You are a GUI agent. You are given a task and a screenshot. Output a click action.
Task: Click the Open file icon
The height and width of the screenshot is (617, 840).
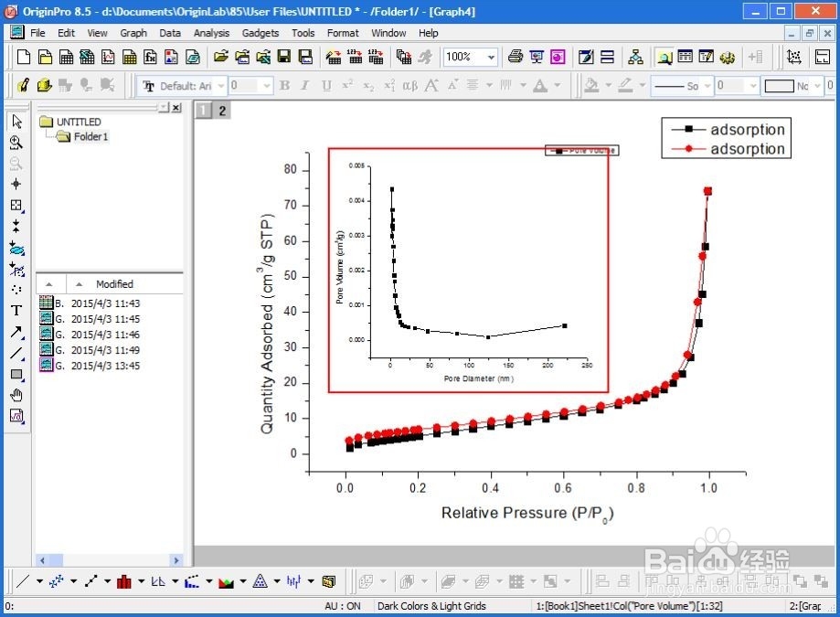tap(220, 57)
